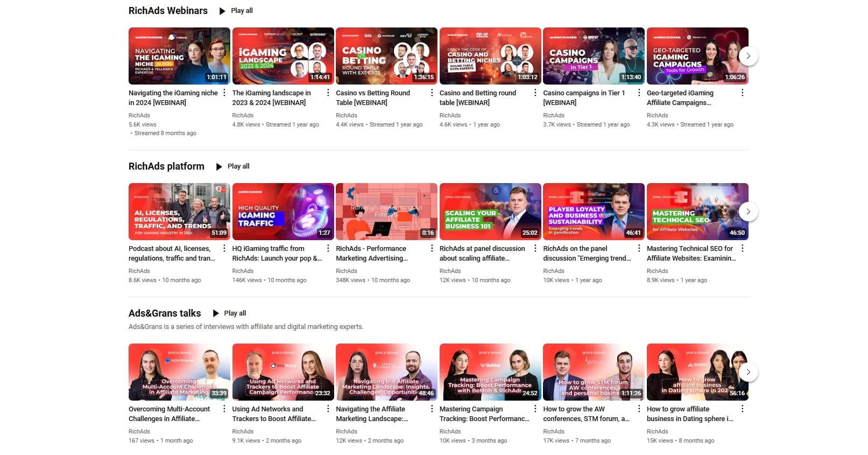Screen dimensions: 868x455
Task: Open Casino Campaigns in Tier 1 thumbnail
Action: coord(594,56)
